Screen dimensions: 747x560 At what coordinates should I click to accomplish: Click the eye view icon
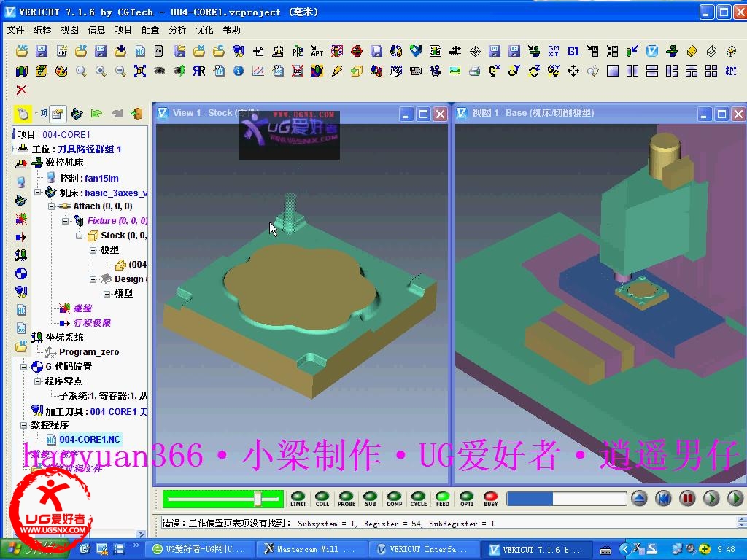(160, 71)
